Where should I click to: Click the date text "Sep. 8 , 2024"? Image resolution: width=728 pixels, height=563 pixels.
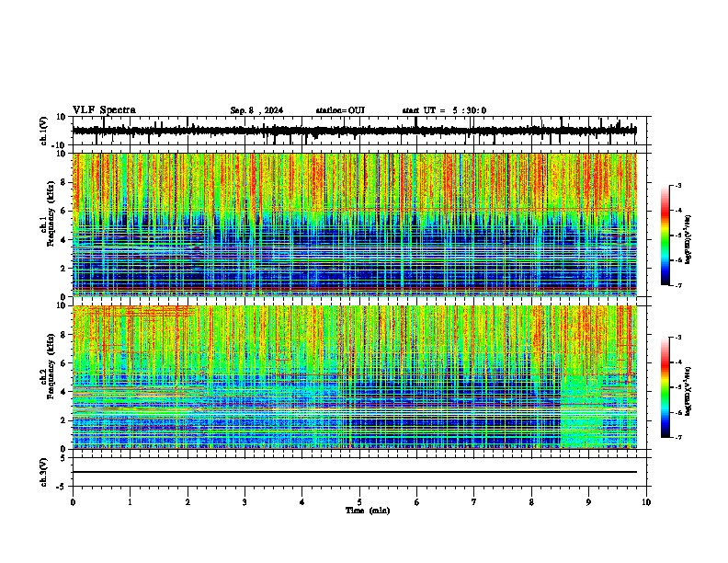coord(256,110)
